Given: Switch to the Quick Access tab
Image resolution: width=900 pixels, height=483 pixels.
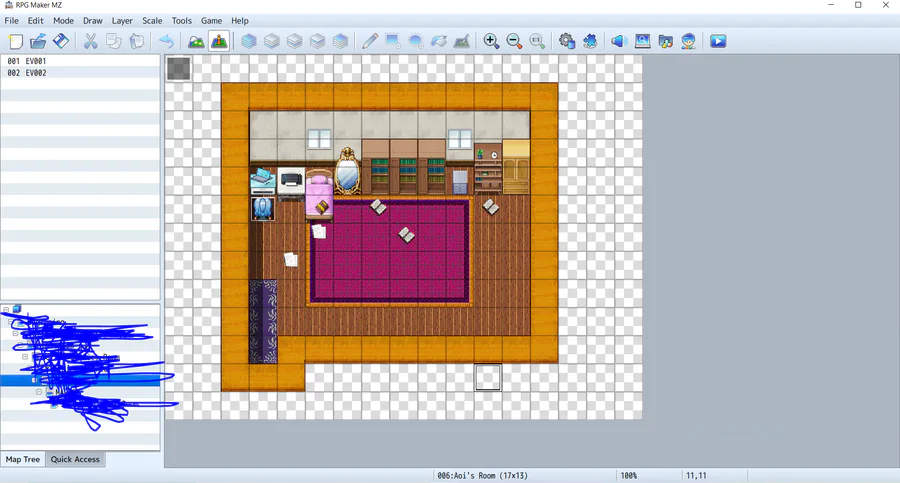Looking at the screenshot, I should (75, 459).
